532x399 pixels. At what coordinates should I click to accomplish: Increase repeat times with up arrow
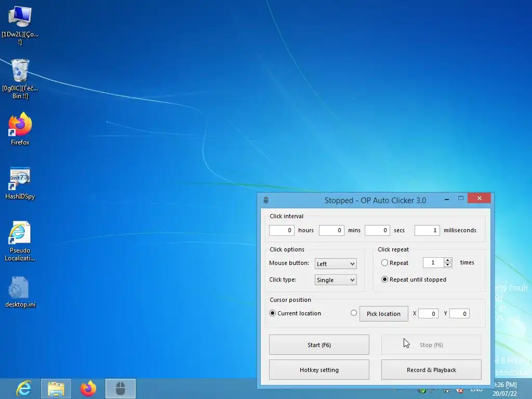(x=448, y=260)
